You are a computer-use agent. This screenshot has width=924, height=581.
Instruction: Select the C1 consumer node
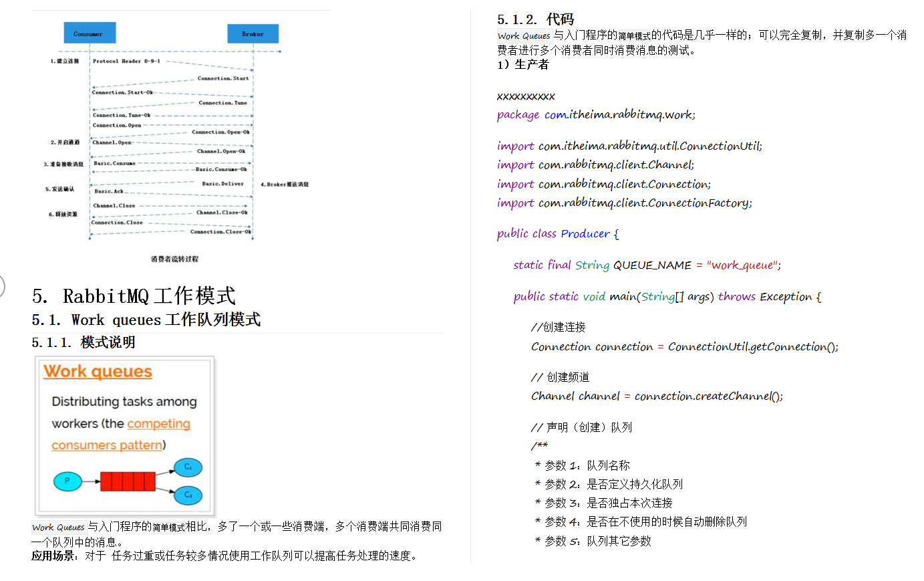click(x=188, y=467)
